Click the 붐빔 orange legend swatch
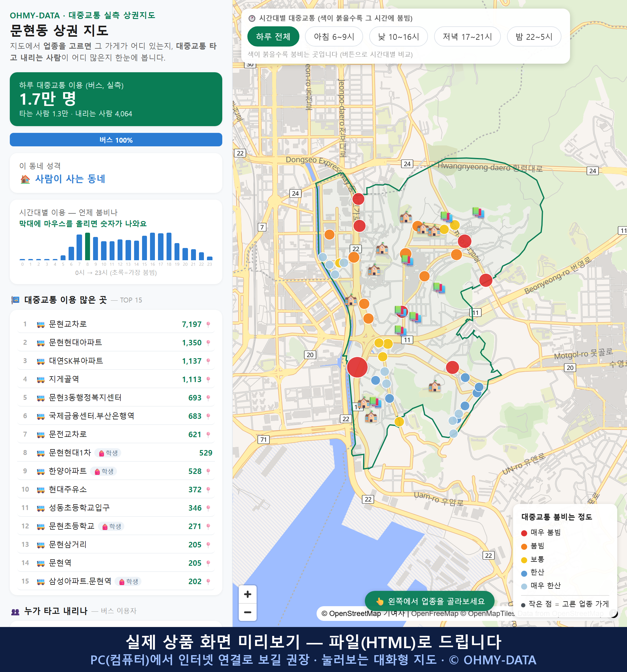The height and width of the screenshot is (672, 627). tap(524, 546)
